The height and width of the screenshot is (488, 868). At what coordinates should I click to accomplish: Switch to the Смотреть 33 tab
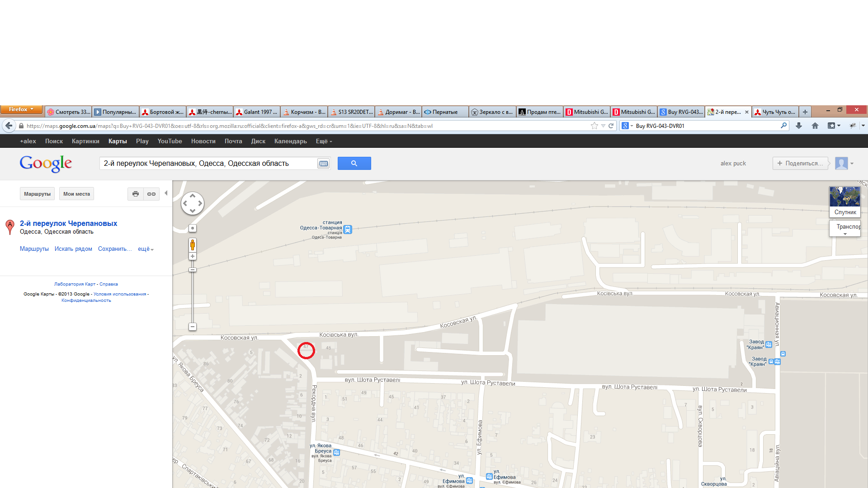69,112
